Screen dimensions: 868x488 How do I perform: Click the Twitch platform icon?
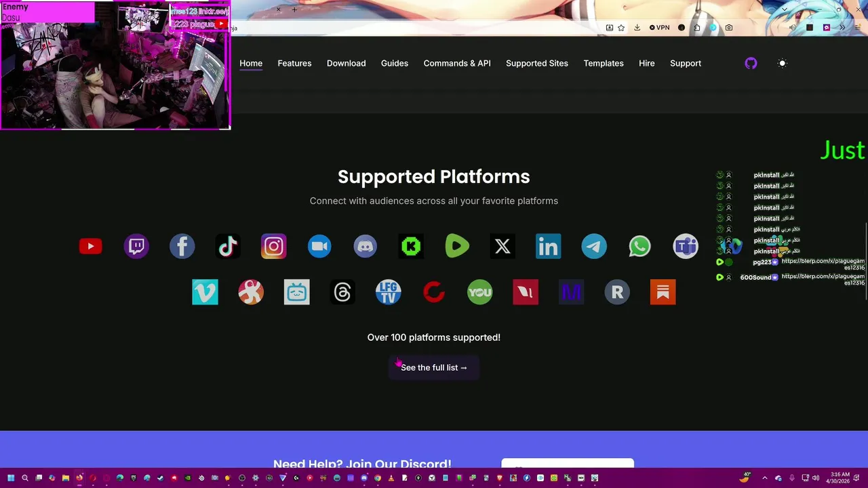(136, 246)
